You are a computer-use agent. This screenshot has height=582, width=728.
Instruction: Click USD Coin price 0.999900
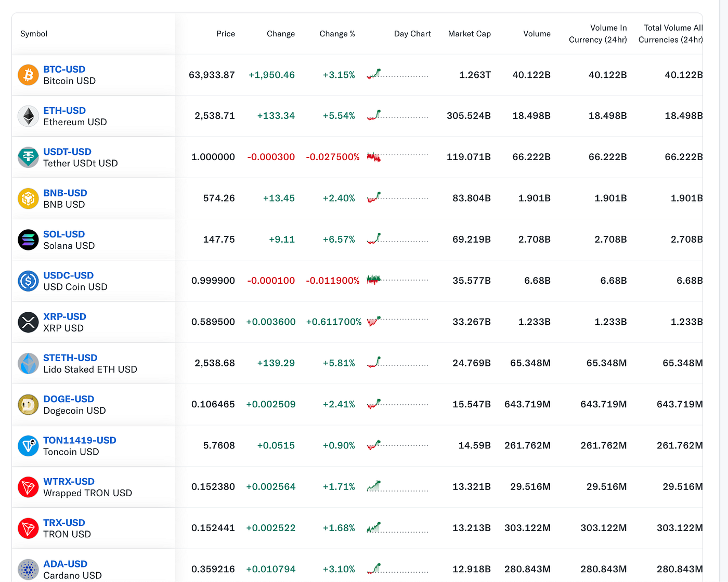(x=213, y=281)
